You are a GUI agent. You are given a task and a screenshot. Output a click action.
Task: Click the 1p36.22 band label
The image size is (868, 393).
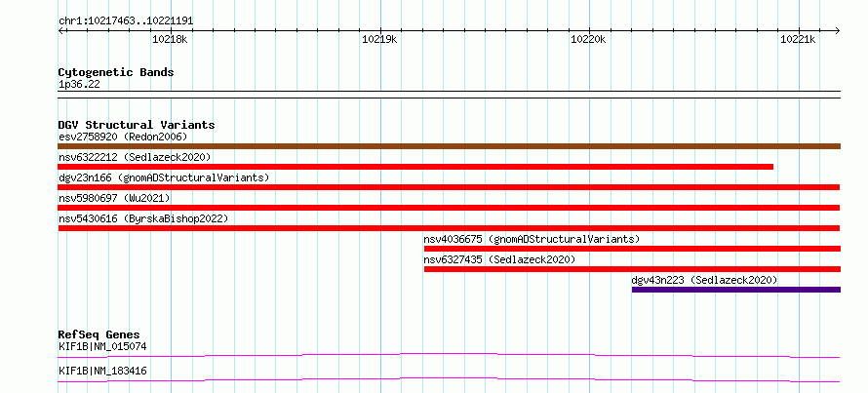point(79,85)
